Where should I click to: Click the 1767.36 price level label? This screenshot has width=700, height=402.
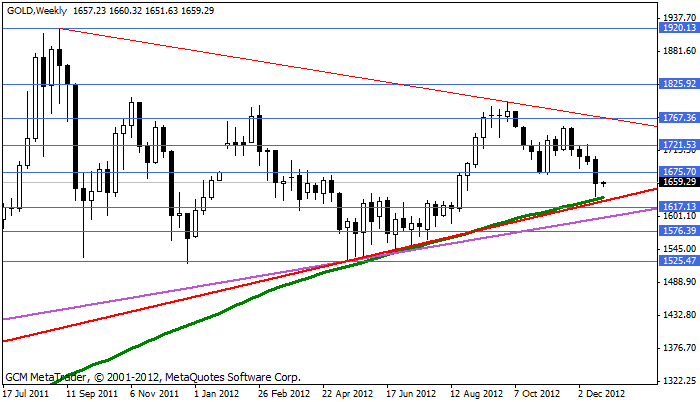point(678,118)
